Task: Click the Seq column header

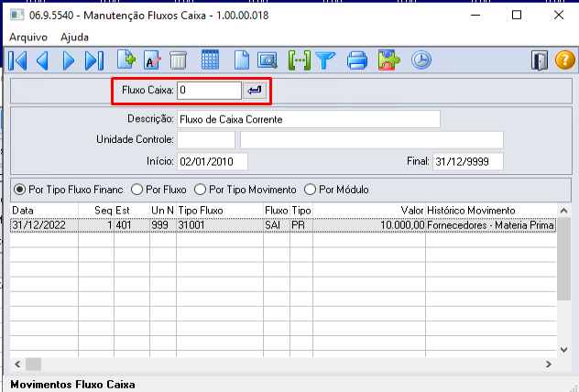Action: pyautogui.click(x=96, y=211)
